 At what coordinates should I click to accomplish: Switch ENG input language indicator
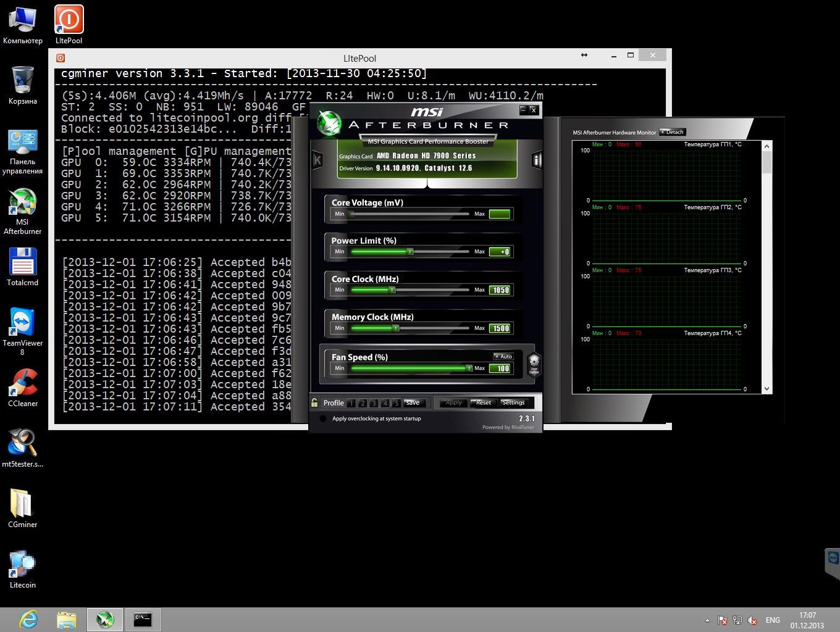[x=773, y=620]
